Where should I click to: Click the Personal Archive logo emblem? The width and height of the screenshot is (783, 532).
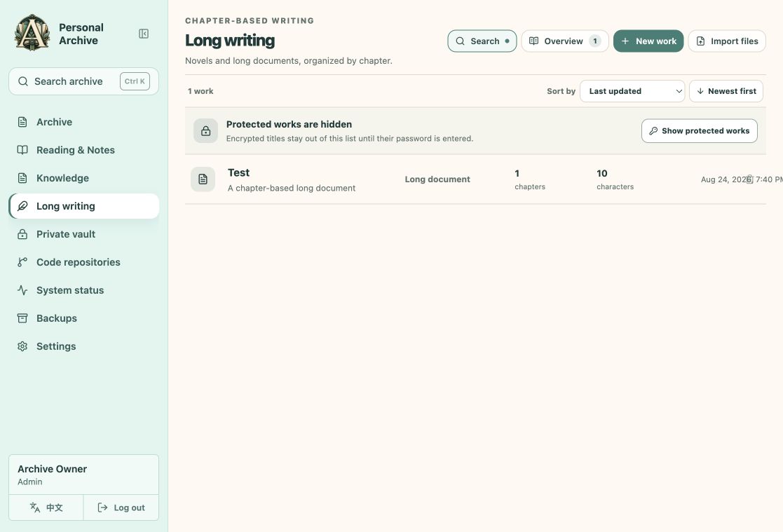coord(32,33)
